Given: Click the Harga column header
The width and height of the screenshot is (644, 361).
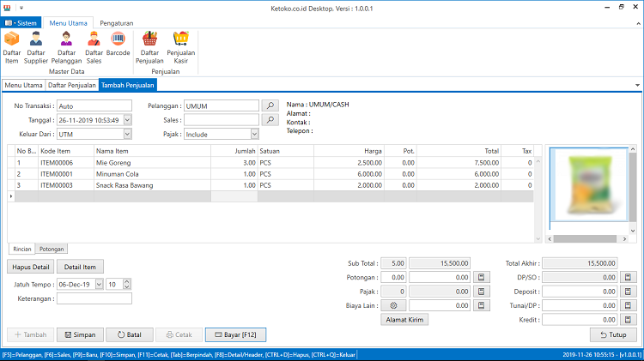Looking at the screenshot, I should [349, 151].
